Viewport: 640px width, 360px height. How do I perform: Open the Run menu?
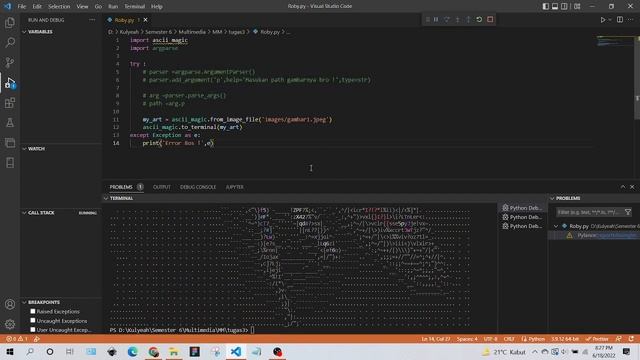click(113, 7)
